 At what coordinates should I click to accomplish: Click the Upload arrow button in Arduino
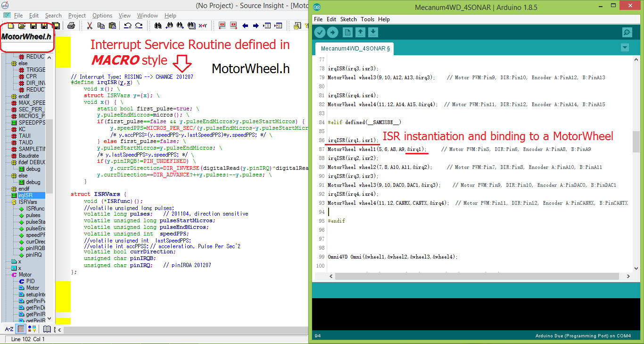[333, 32]
